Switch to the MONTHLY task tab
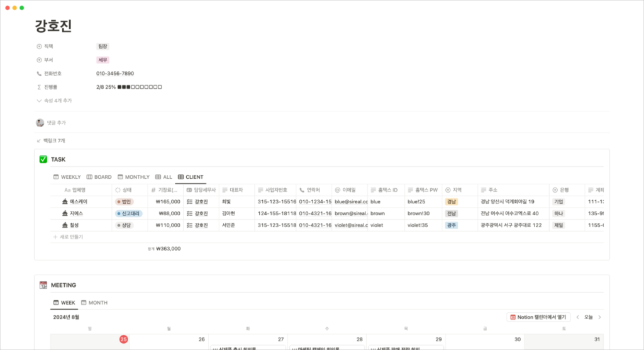The height and width of the screenshot is (350, 644). point(133,177)
